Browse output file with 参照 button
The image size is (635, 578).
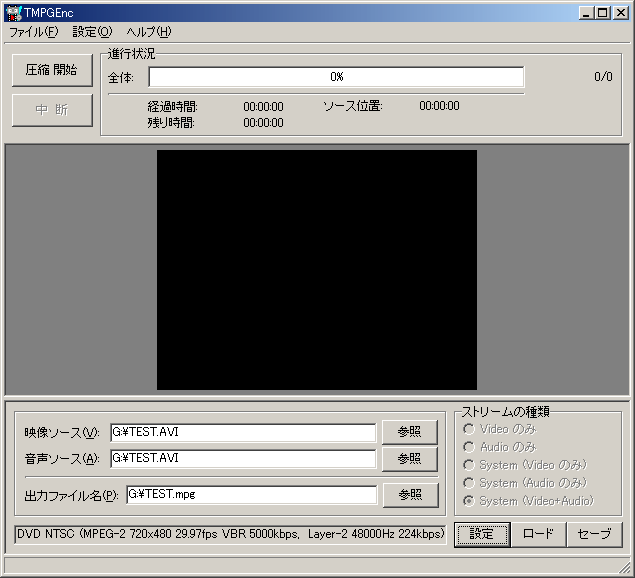point(411,495)
